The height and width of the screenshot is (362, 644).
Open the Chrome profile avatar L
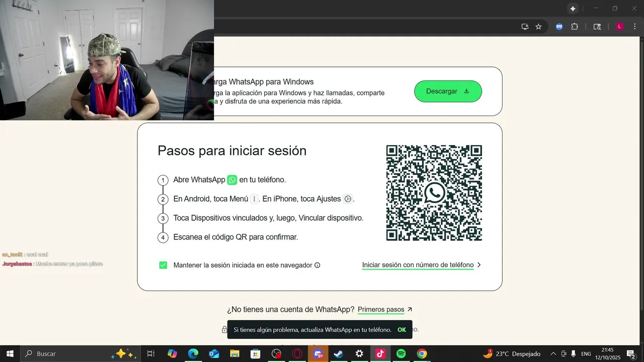[620, 27]
